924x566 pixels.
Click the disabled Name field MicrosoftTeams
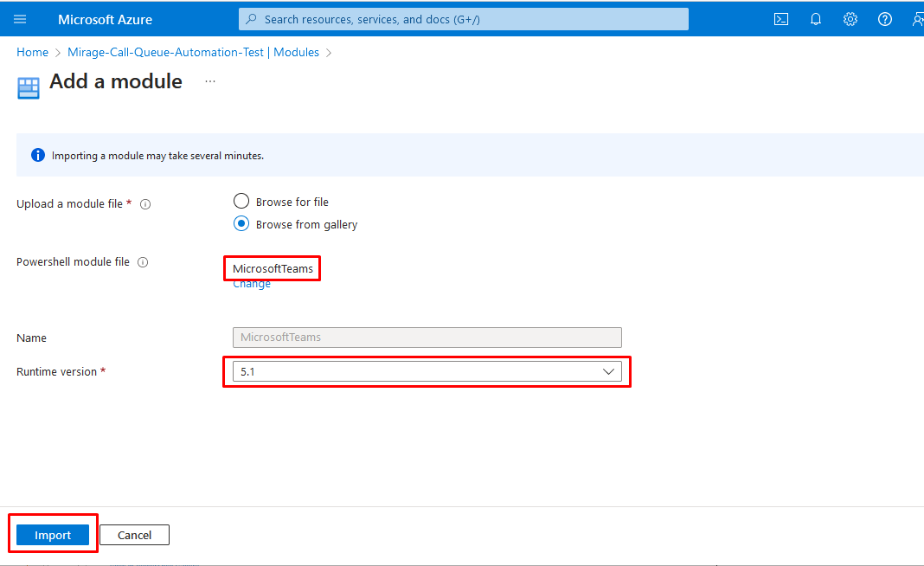427,338
